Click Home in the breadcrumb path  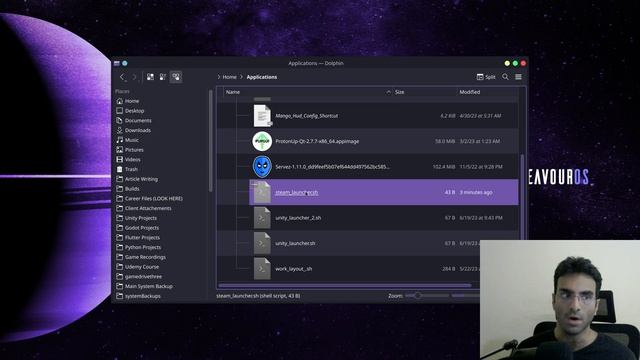(229, 77)
